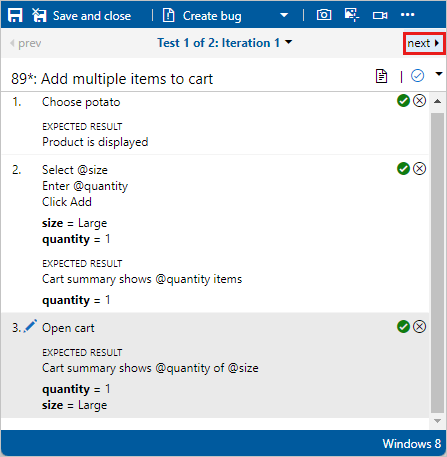Screen dimensions: 447x457
Task: Pass step 3 Open cart
Action: (403, 327)
